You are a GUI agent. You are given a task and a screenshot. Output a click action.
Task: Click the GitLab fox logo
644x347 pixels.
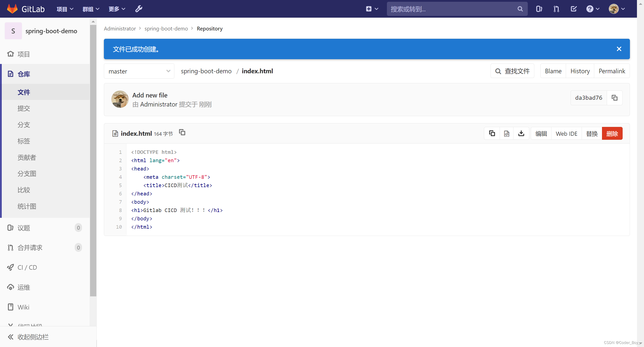tap(12, 9)
